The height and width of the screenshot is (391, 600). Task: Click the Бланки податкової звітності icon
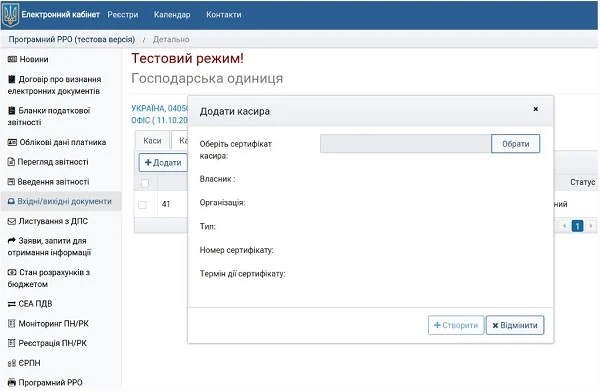pos(11,111)
